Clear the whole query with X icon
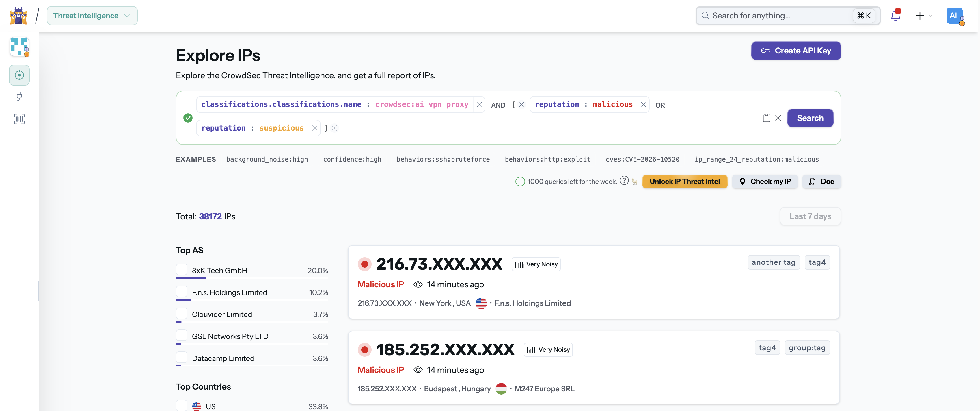 coord(778,118)
